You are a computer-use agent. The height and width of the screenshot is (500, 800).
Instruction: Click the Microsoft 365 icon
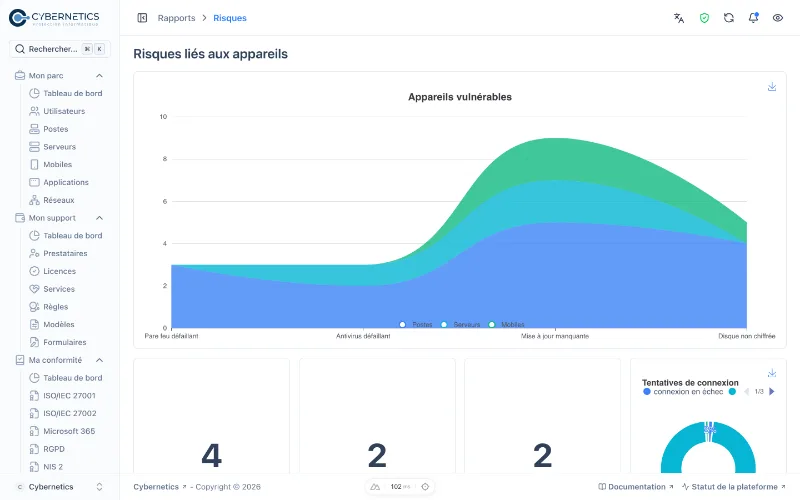34,431
